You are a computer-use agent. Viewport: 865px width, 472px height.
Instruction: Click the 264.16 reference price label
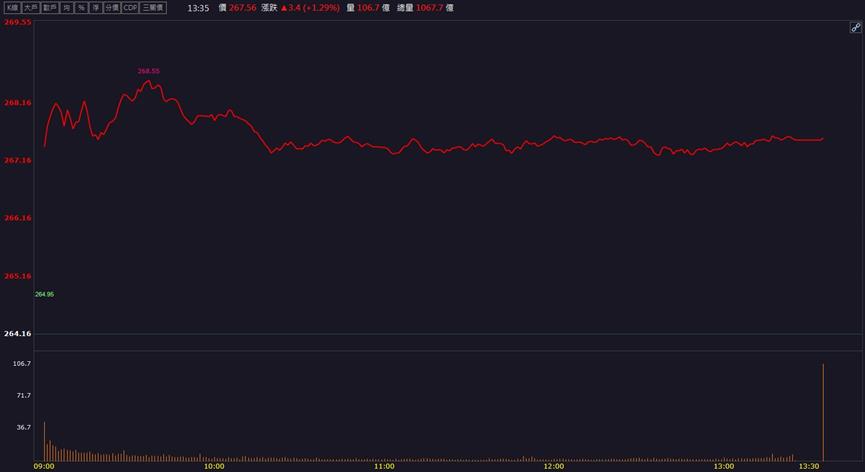click(18, 334)
